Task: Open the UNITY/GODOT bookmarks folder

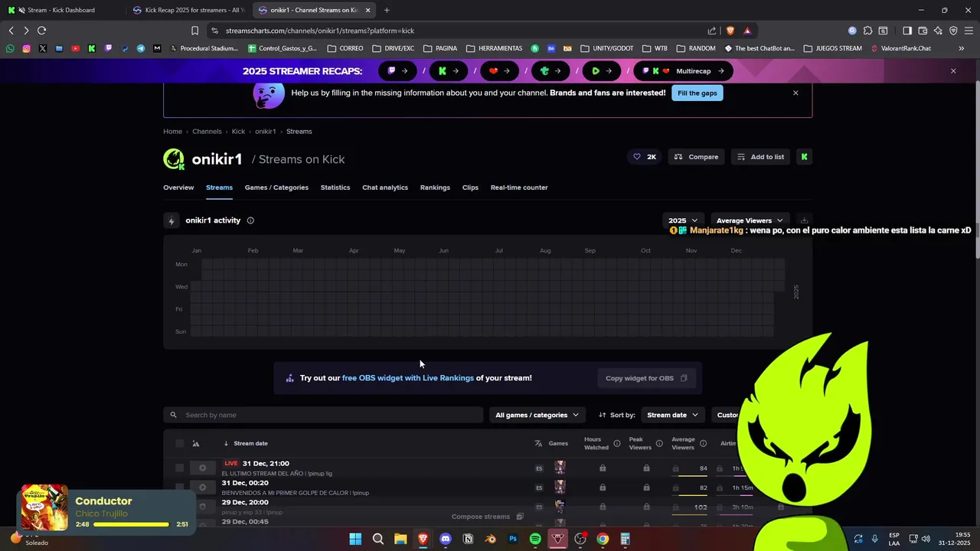Action: (x=607, y=48)
